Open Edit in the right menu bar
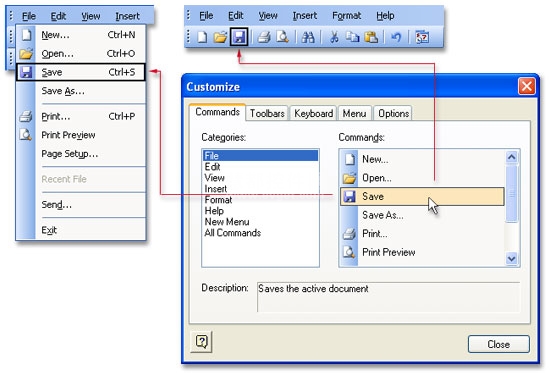 coord(235,16)
